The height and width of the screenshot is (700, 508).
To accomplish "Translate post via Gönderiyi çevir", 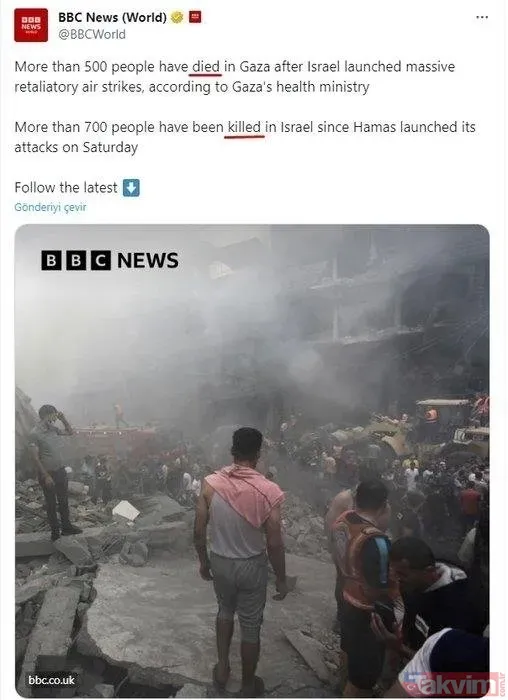I will point(50,207).
